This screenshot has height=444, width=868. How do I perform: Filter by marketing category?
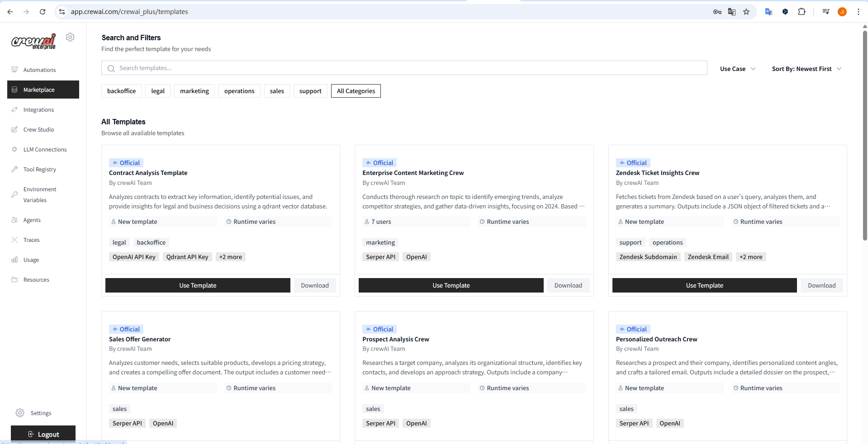tap(194, 91)
